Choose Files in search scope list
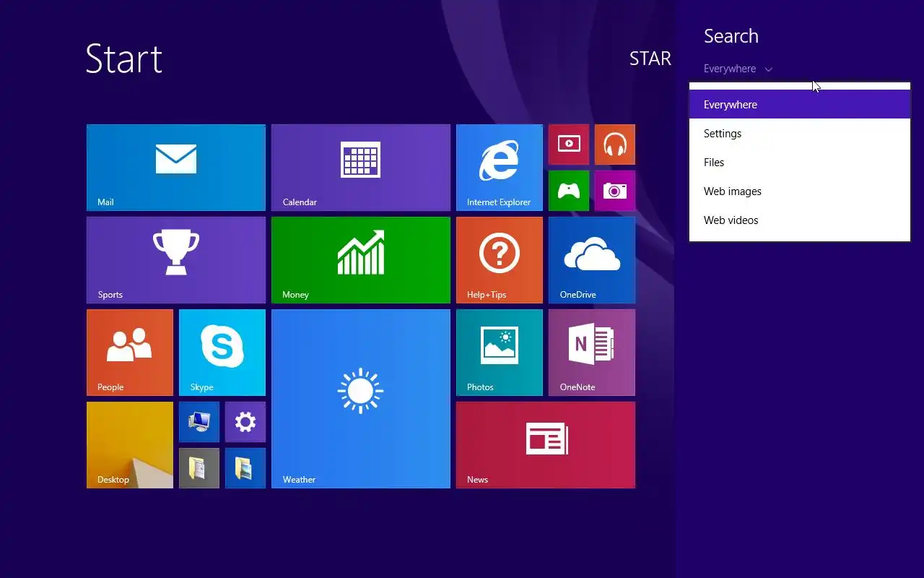 coord(800,163)
